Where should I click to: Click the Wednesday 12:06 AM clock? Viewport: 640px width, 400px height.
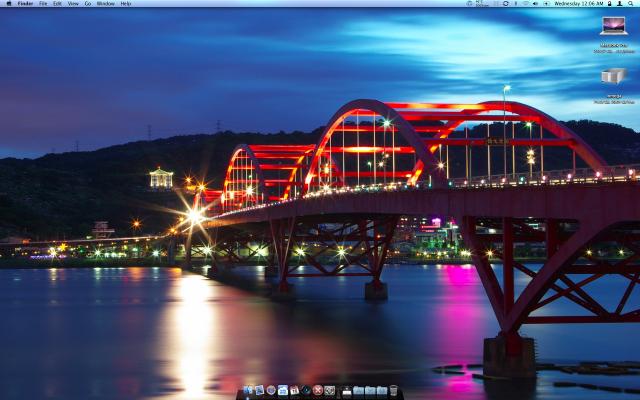(x=579, y=3)
